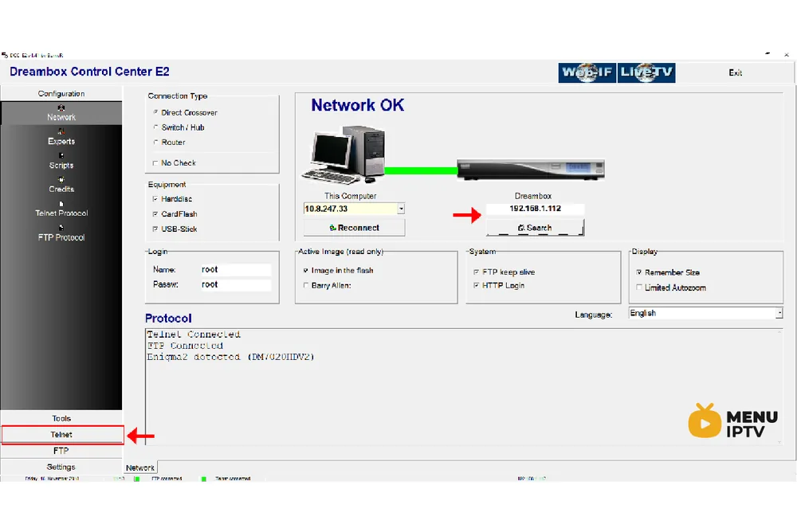This screenshot has width=797, height=532.
Task: Click the green Telnet connected status indicator
Action: [204, 479]
